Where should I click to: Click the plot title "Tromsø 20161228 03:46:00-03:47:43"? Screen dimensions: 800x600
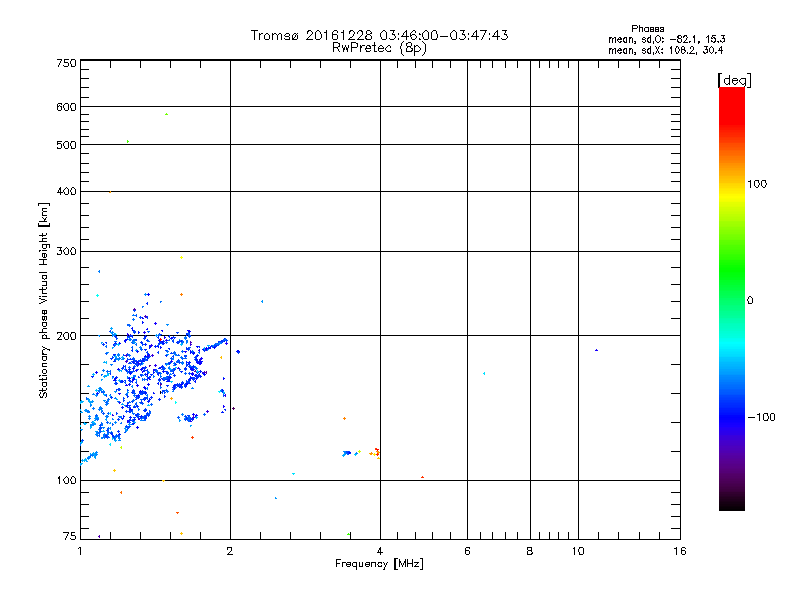379,35
